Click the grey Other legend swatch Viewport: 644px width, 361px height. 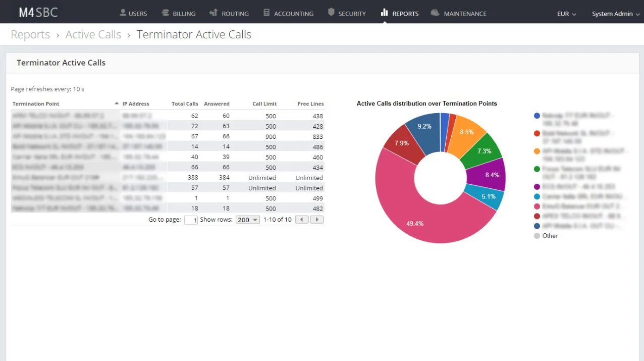(537, 236)
